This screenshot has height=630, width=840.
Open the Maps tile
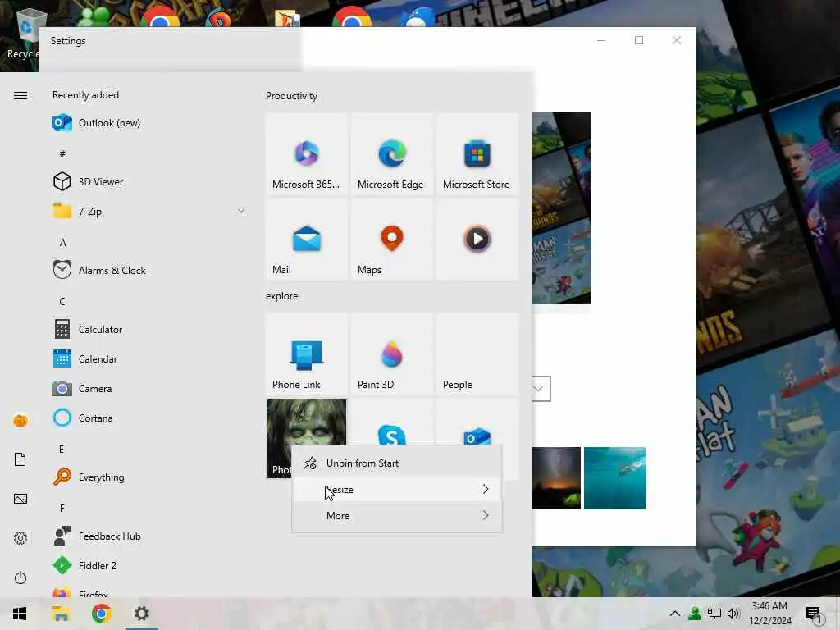point(392,239)
